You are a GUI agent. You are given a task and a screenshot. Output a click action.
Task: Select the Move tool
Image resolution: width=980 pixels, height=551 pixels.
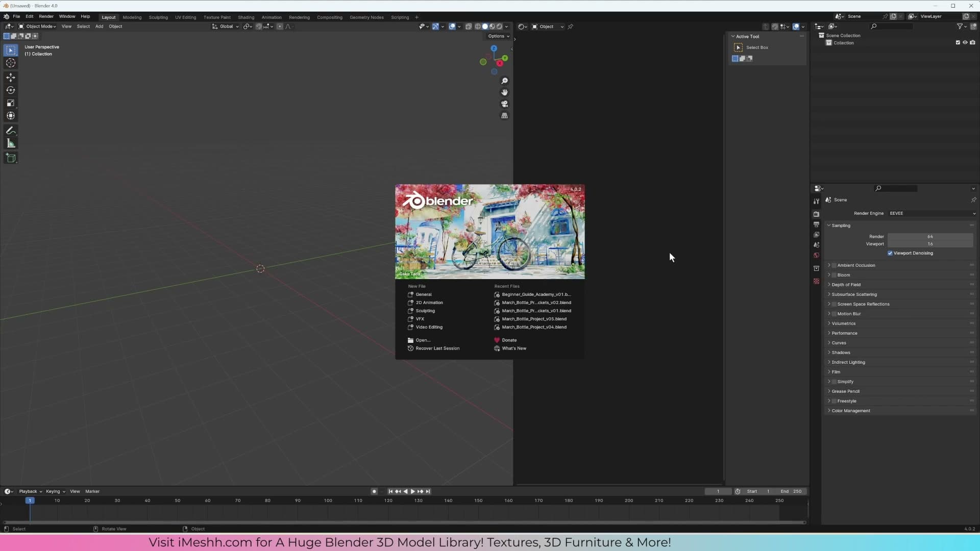click(x=11, y=78)
